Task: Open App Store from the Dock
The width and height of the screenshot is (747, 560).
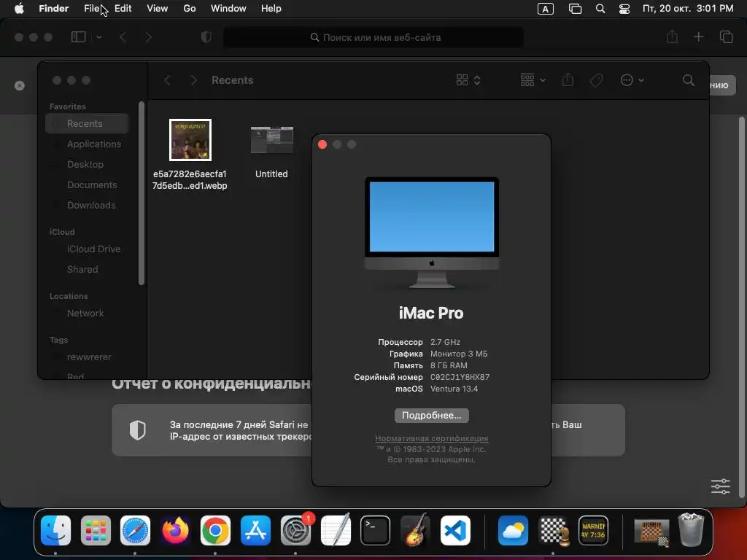Action: [255, 530]
